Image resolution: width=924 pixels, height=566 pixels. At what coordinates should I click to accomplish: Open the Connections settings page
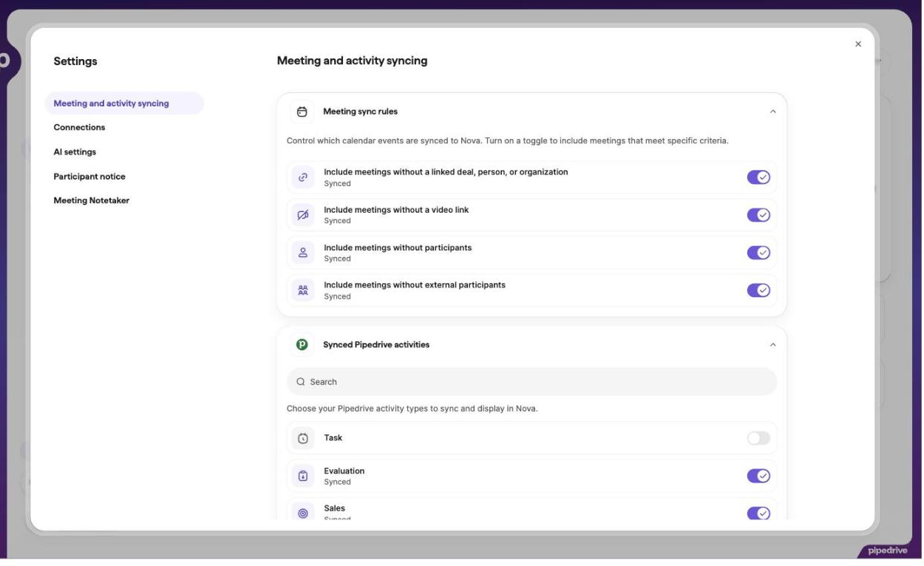[79, 128]
